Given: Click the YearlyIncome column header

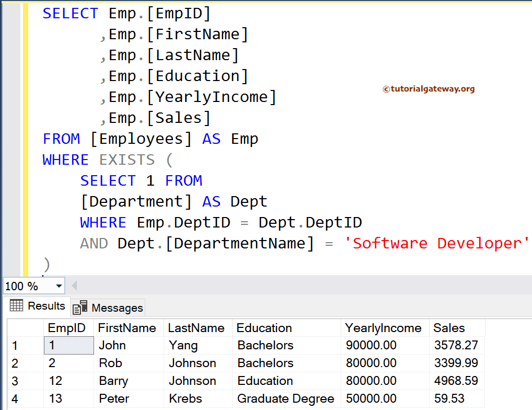Looking at the screenshot, I should coord(383,328).
